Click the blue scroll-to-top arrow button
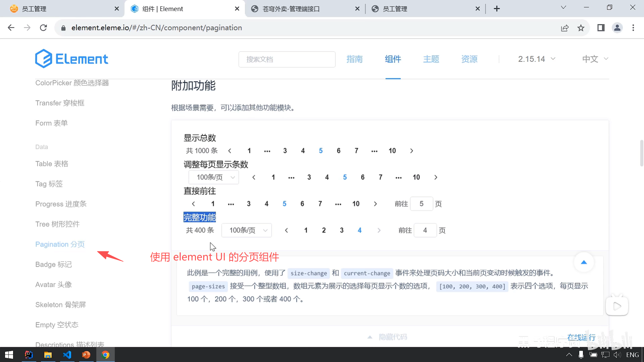Screen dimensions: 644x362 [584, 262]
